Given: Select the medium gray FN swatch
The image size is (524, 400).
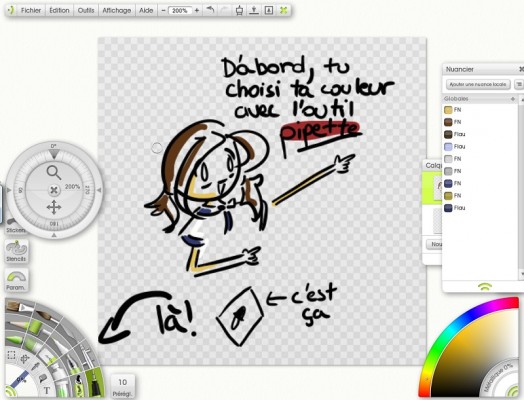Looking at the screenshot, I should pyautogui.click(x=448, y=171).
